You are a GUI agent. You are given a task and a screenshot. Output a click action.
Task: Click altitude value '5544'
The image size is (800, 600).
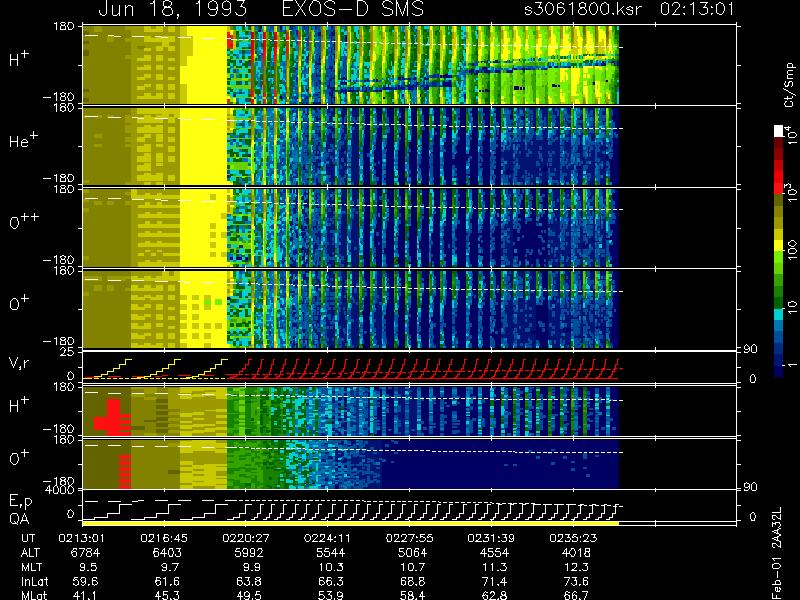330,553
